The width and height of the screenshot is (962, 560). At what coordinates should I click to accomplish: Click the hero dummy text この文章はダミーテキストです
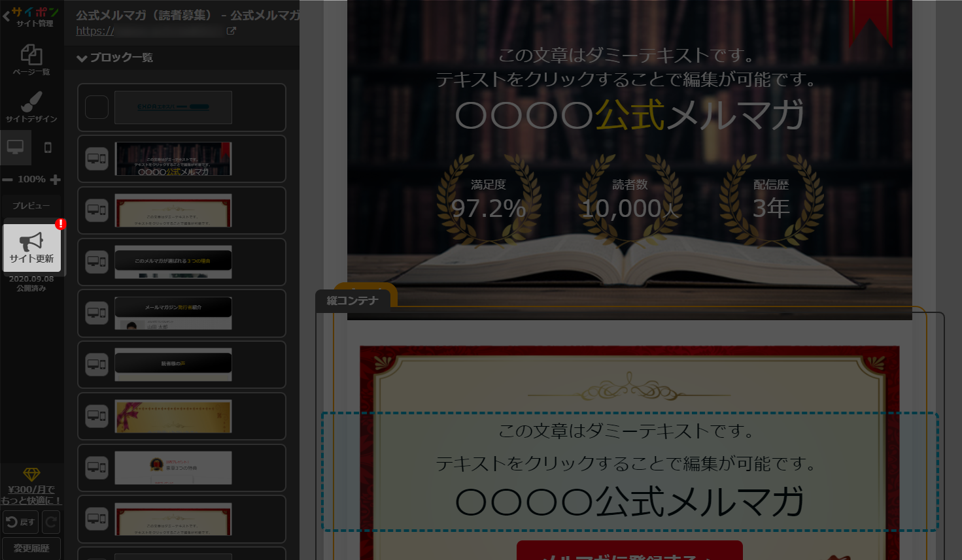626,56
